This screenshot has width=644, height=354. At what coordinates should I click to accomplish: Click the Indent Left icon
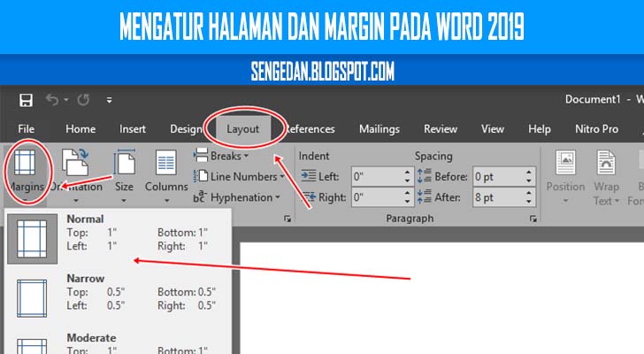(308, 176)
